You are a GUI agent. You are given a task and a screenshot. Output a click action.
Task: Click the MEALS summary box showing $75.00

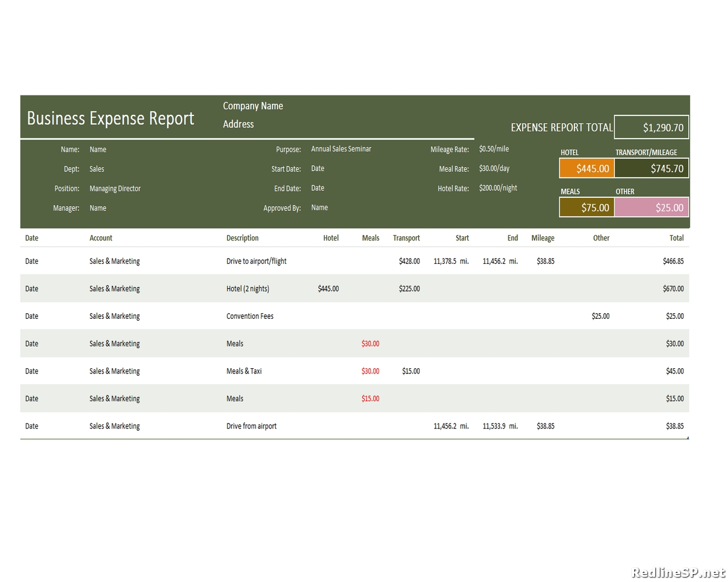(586, 207)
